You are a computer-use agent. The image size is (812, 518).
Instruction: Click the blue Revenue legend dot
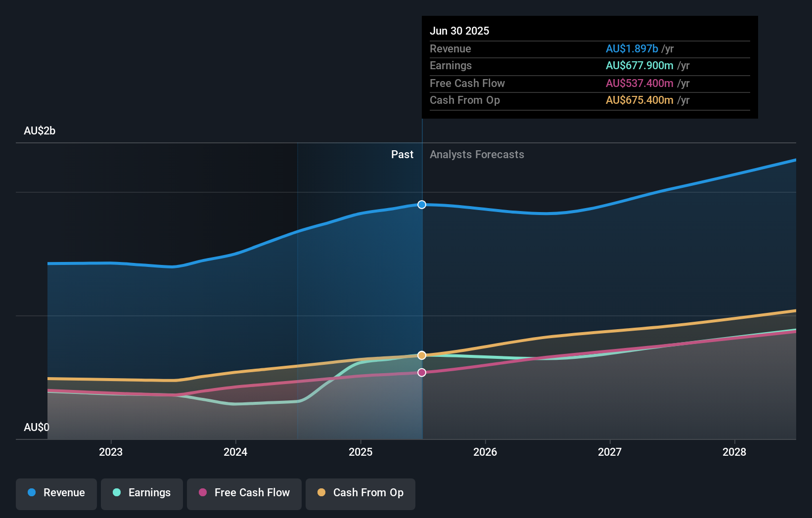pos(32,493)
